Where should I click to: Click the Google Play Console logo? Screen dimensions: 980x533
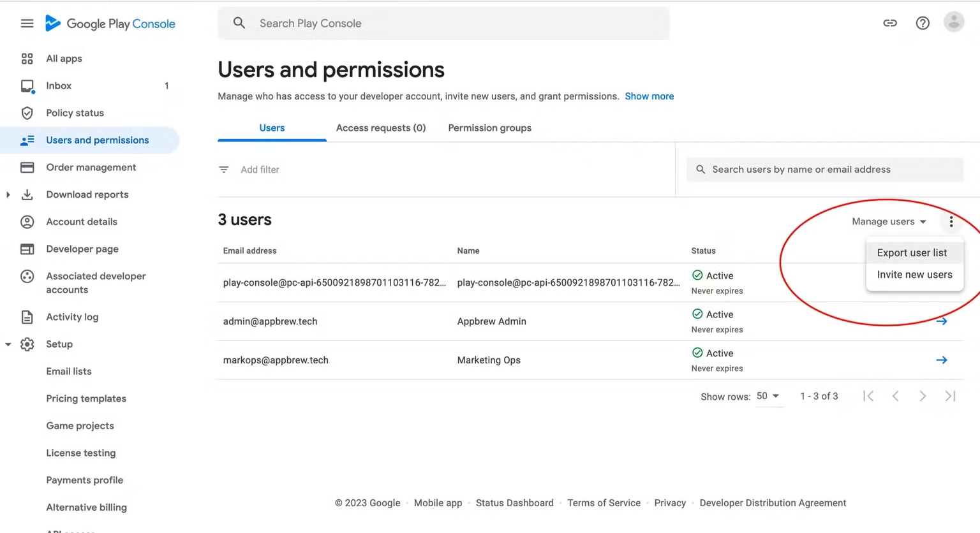(110, 24)
